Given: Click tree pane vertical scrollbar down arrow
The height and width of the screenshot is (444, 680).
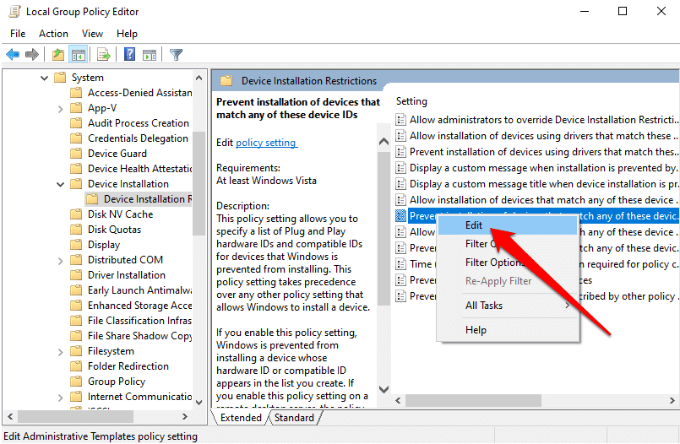Looking at the screenshot, I should (199, 402).
